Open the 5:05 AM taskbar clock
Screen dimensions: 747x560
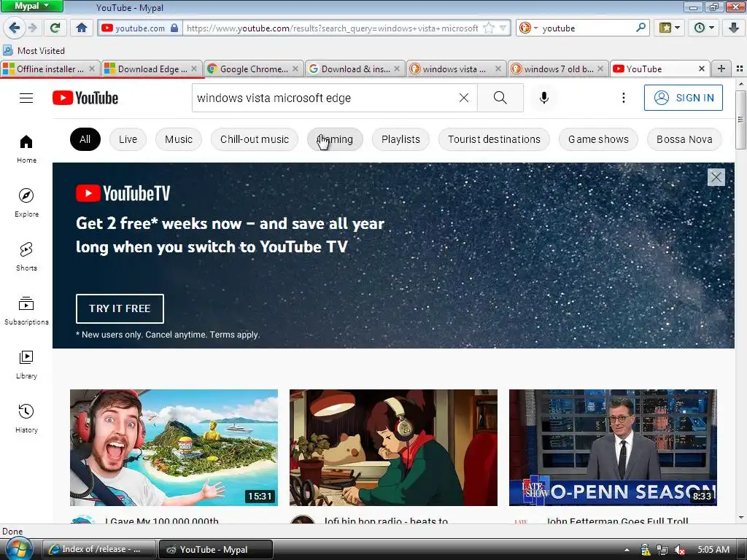click(713, 550)
